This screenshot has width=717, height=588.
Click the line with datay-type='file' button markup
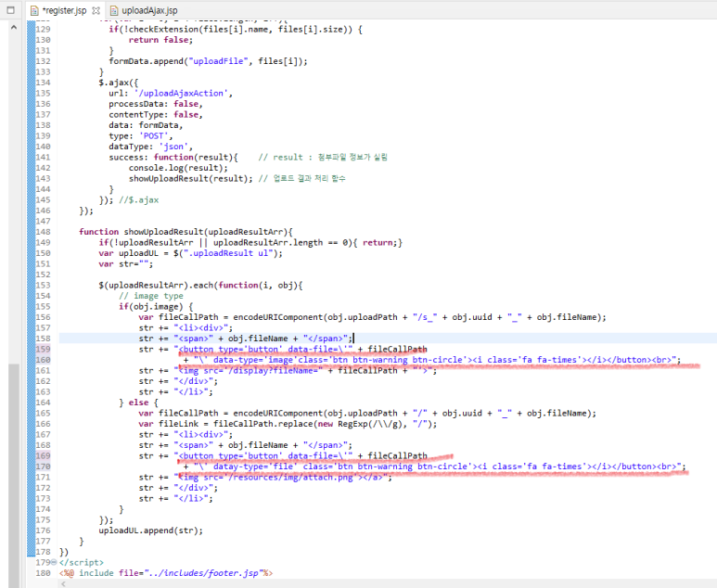tap(435, 467)
